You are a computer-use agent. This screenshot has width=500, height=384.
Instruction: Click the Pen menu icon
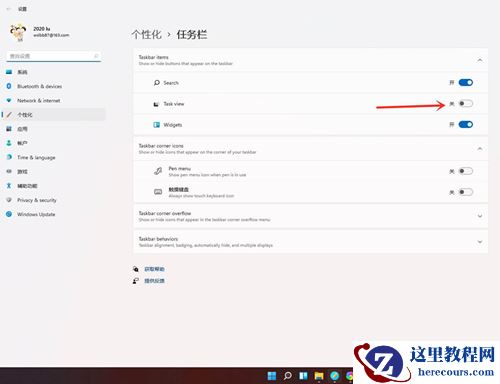coord(158,171)
